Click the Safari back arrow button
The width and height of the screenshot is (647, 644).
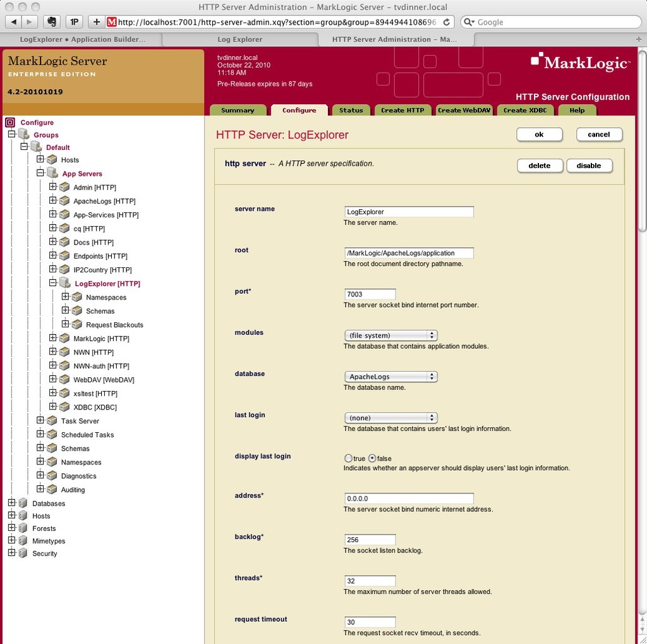13,22
